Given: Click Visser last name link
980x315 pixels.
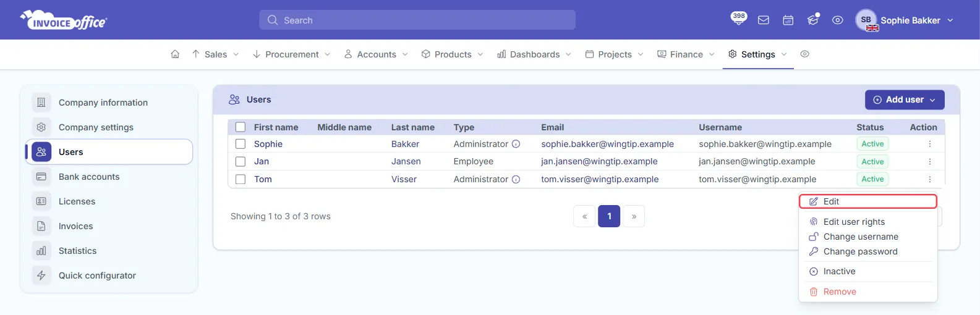Looking at the screenshot, I should (x=404, y=179).
